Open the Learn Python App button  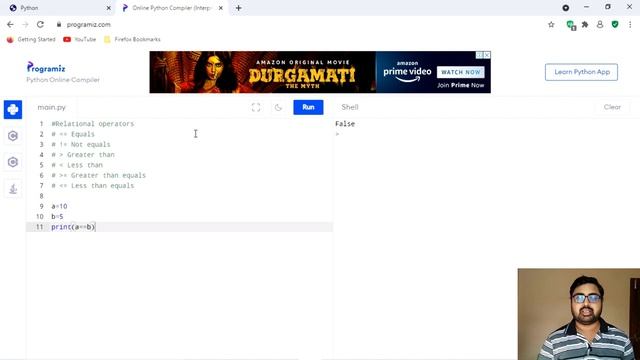coord(581,72)
